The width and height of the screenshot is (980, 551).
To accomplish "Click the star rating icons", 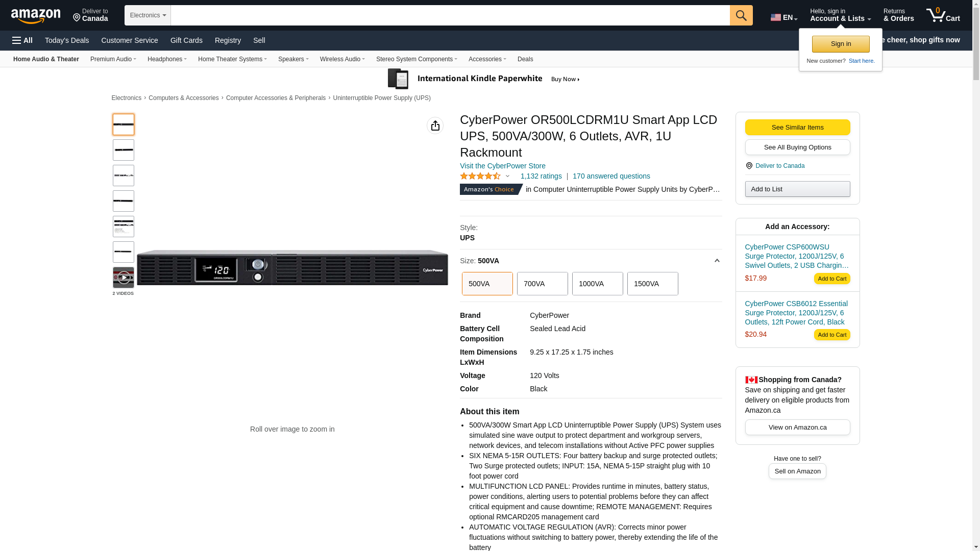I will tap(480, 176).
